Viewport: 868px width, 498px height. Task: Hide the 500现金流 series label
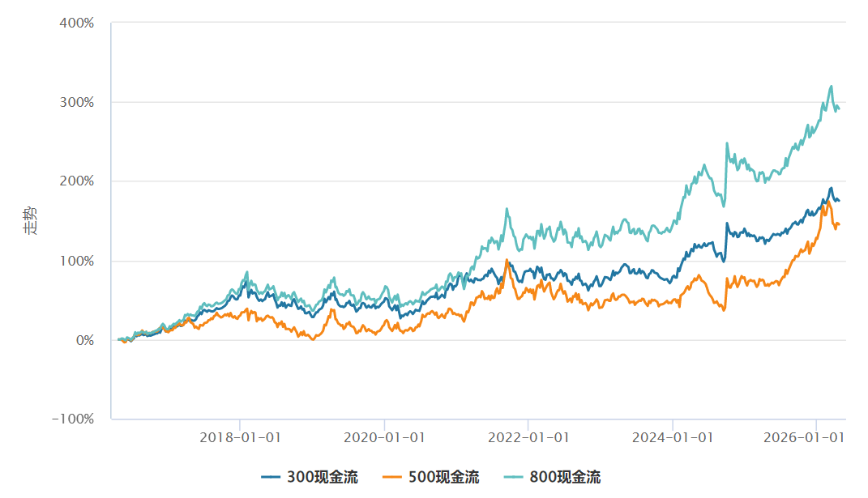click(443, 477)
